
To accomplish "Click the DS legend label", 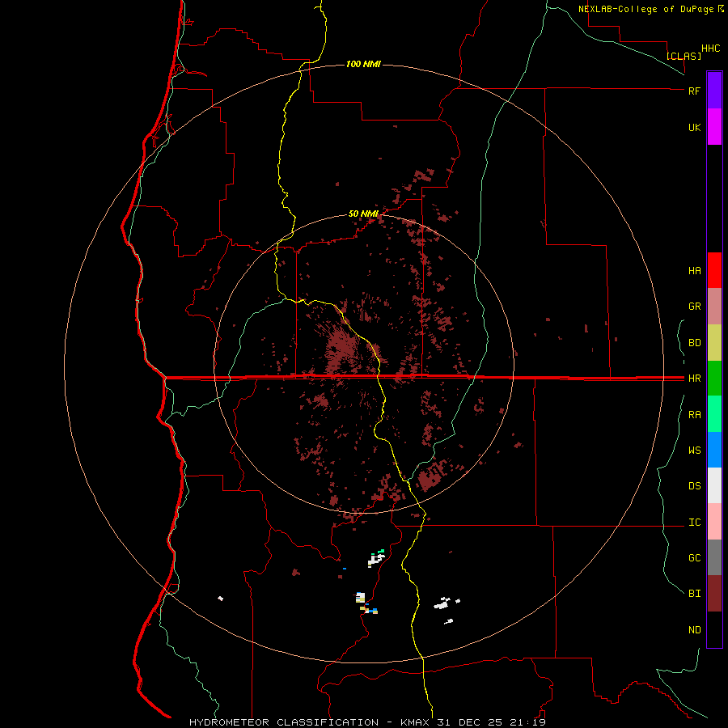I will tap(694, 486).
